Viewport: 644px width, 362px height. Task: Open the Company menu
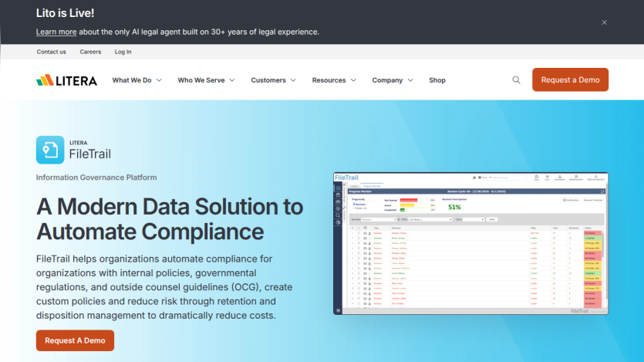point(387,80)
